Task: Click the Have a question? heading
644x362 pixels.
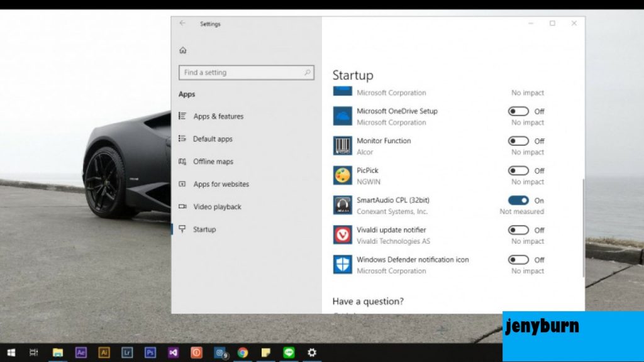Action: (x=368, y=301)
